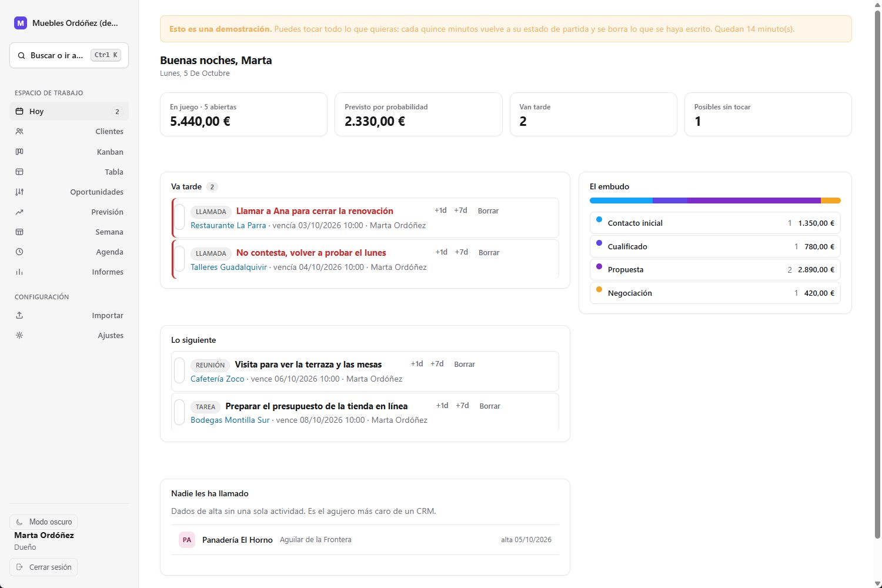Viewport: 882px width, 588px height.
Task: Click the 'Previsto por probabilidad' card
Action: click(419, 114)
